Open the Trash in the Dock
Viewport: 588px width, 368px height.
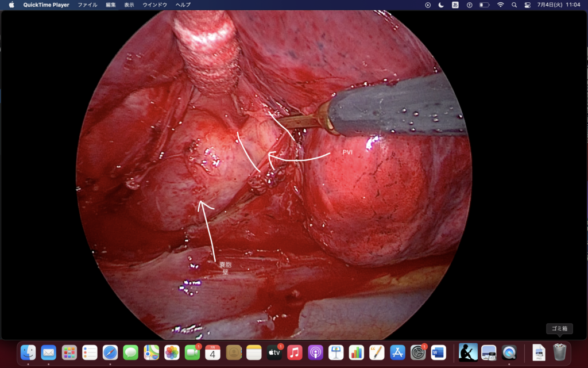click(559, 352)
